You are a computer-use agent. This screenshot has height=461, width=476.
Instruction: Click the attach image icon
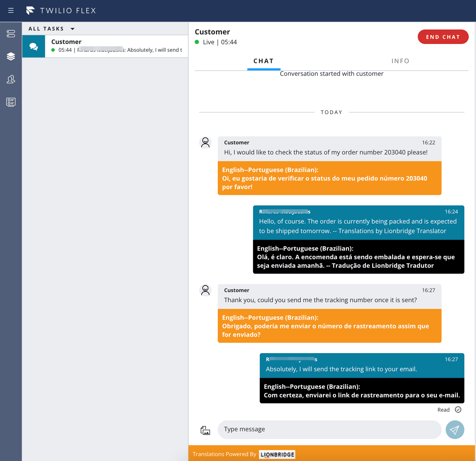206,430
